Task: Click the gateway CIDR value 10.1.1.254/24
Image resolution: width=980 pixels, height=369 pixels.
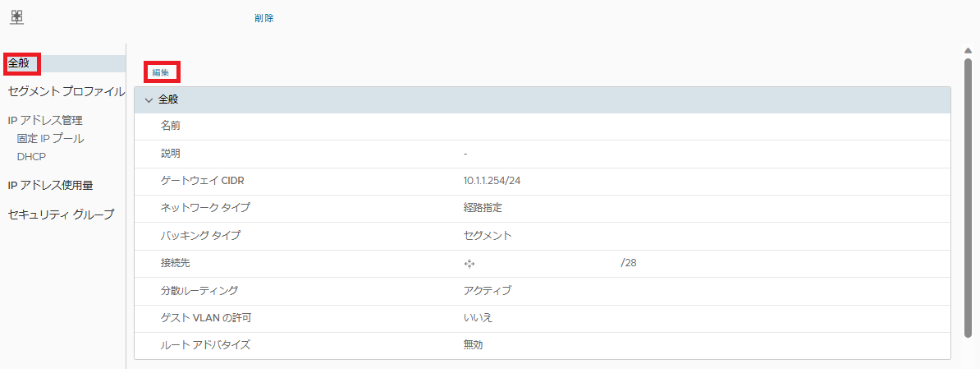Action: [x=492, y=181]
